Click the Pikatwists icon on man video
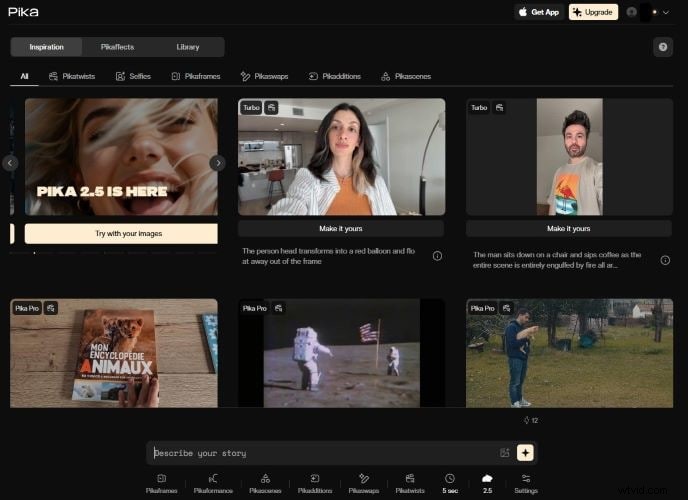 click(499, 107)
